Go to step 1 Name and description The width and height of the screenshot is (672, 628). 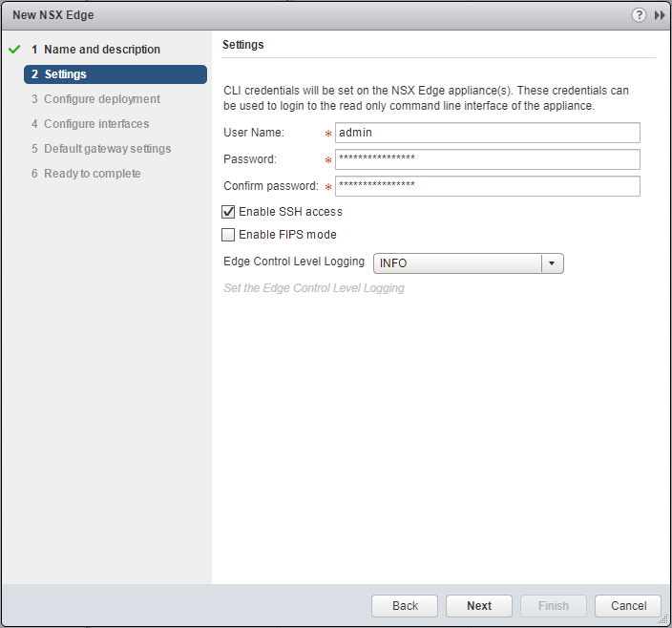[x=101, y=50]
